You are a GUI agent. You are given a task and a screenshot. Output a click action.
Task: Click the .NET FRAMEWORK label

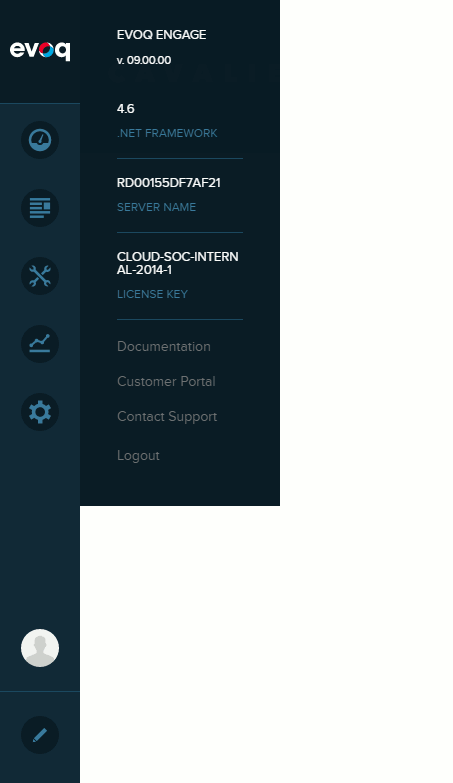point(167,133)
